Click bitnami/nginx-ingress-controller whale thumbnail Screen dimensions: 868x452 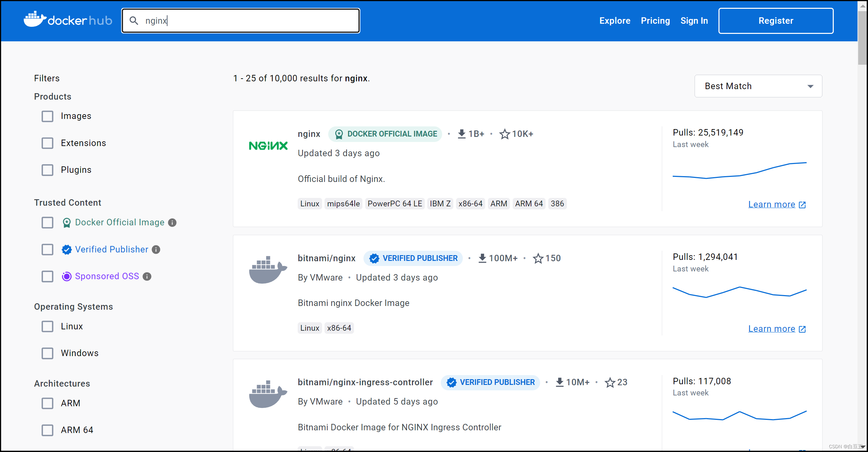click(268, 394)
